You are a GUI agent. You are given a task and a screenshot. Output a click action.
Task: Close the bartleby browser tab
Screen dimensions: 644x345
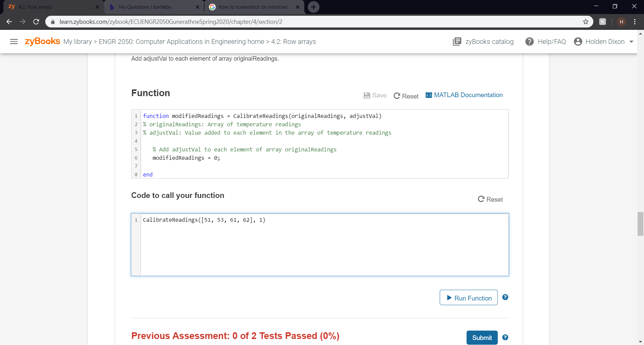point(197,7)
